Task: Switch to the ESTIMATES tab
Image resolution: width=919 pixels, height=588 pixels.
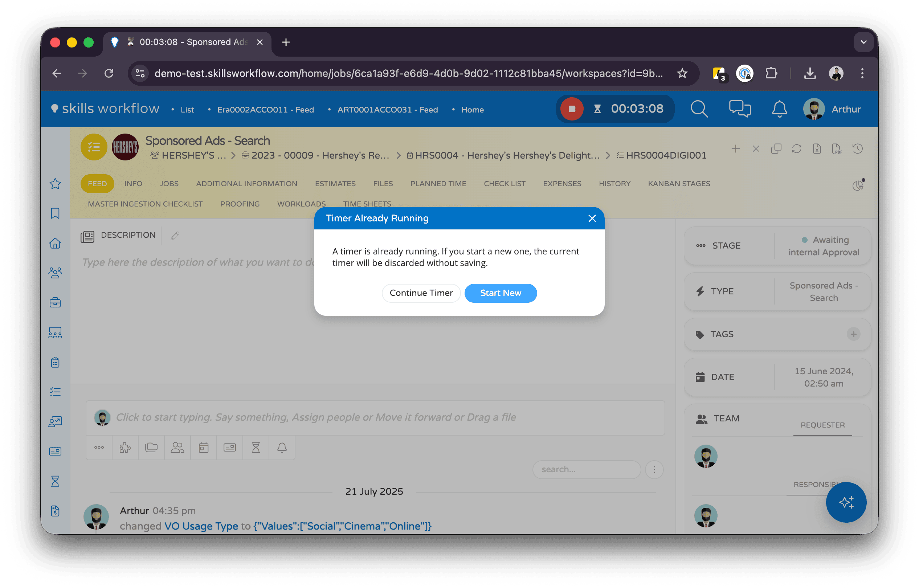Action: pyautogui.click(x=335, y=184)
